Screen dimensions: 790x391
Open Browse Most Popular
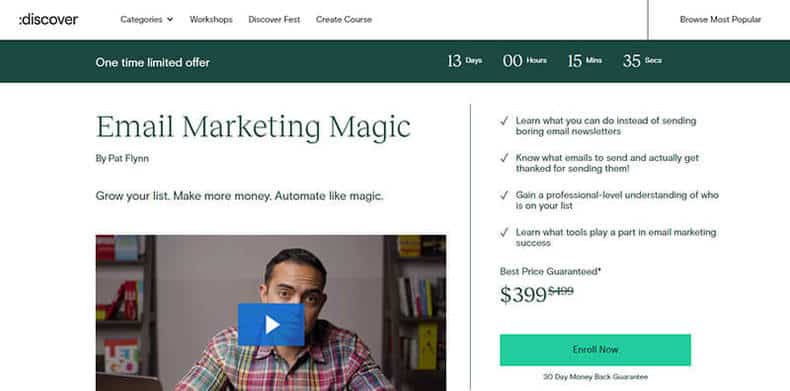pyautogui.click(x=720, y=20)
